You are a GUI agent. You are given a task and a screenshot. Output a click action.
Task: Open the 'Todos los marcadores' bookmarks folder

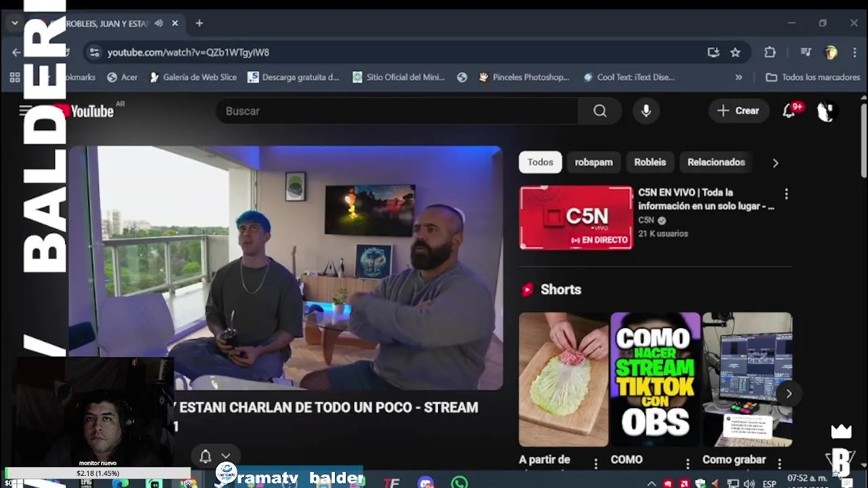812,77
